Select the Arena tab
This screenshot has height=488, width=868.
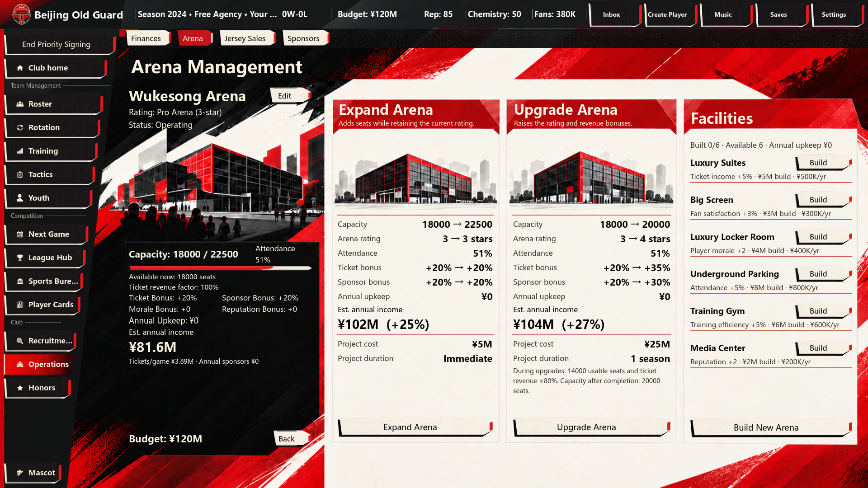[194, 38]
